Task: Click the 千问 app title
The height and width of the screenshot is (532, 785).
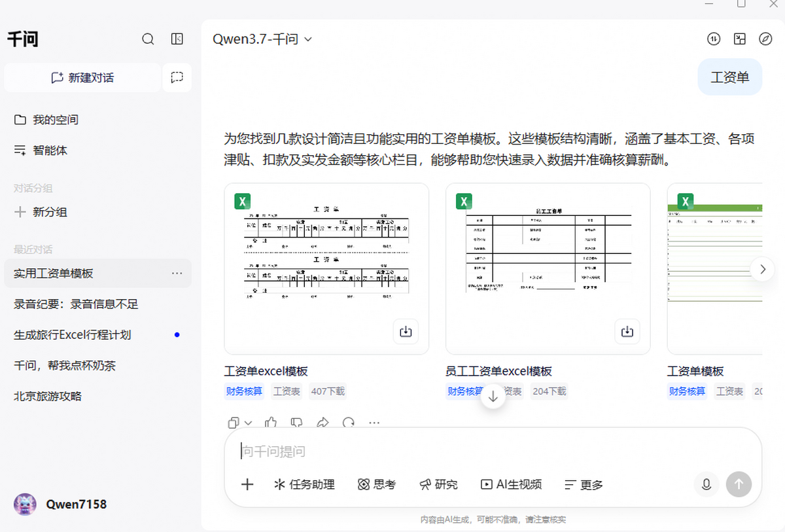Action: pos(23,39)
